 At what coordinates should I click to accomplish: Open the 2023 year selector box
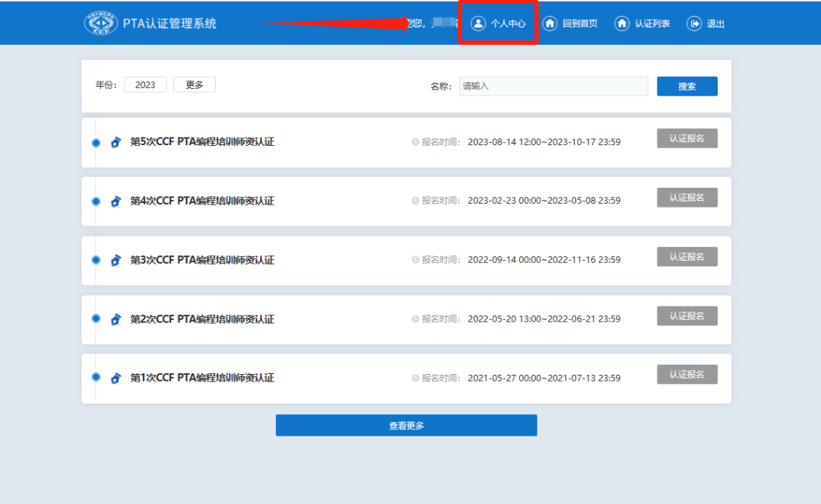pyautogui.click(x=145, y=84)
